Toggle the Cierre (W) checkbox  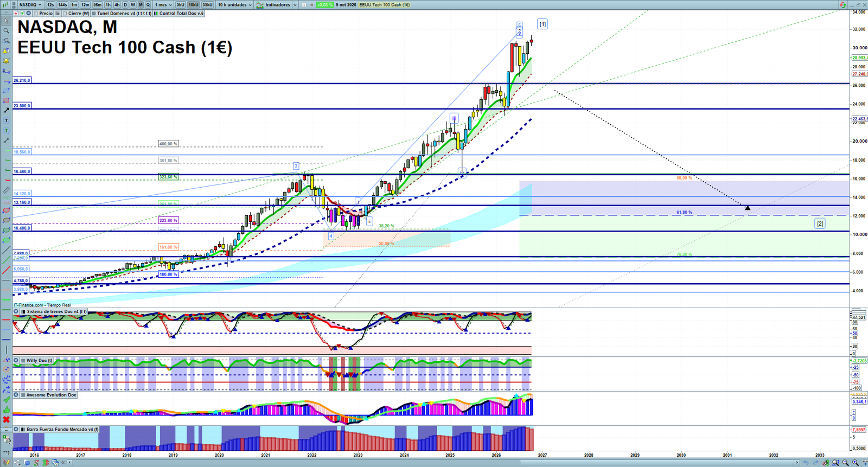pyautogui.click(x=65, y=13)
